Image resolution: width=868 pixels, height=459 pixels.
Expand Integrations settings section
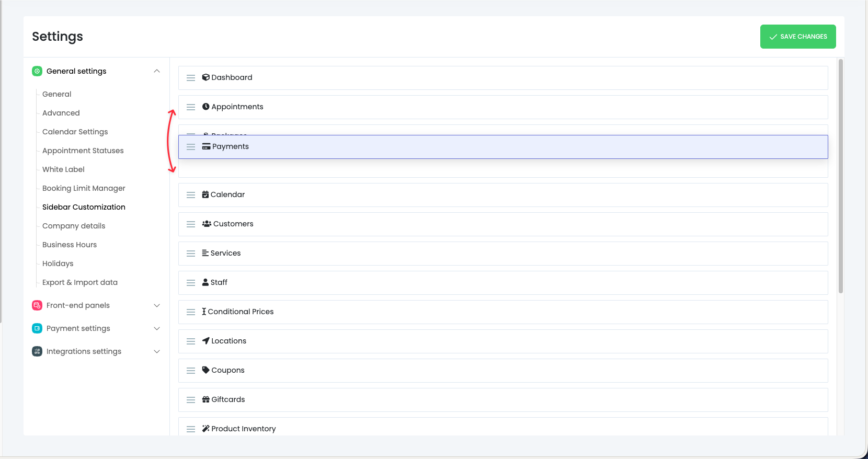157,351
